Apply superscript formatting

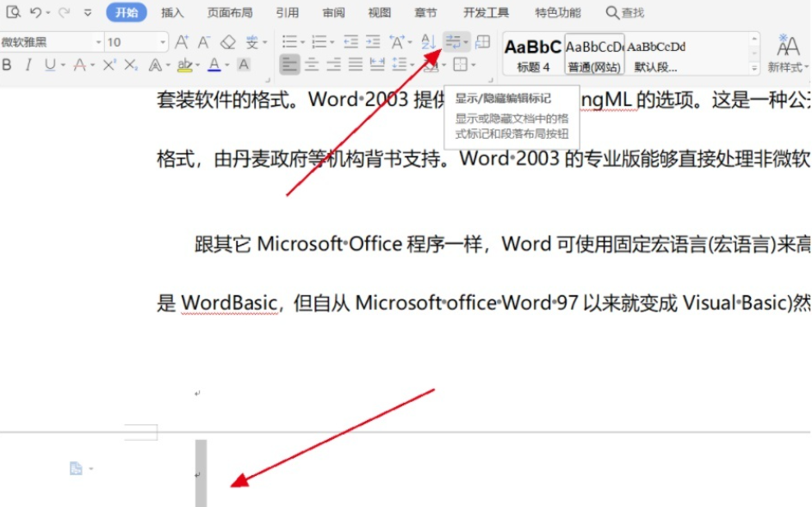pyautogui.click(x=109, y=65)
